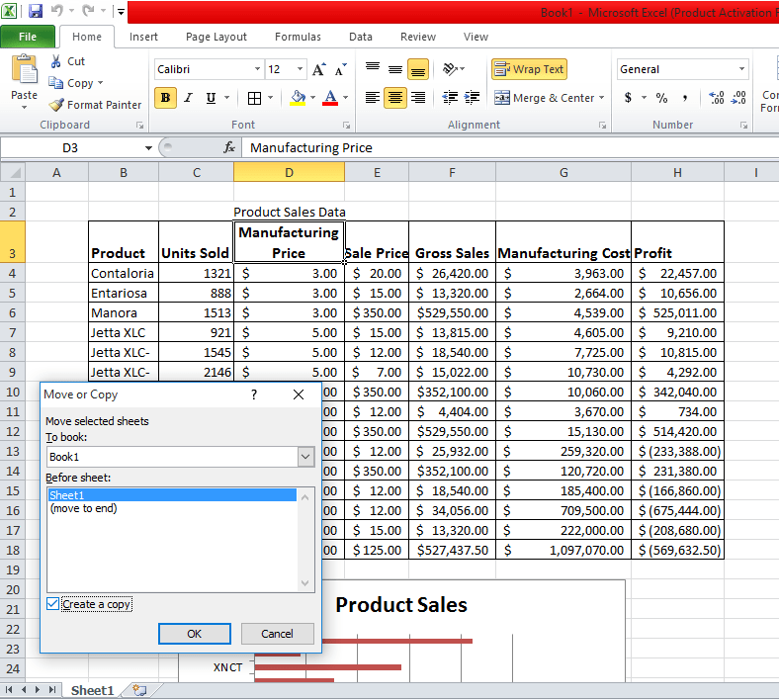Decrease font size with Shrink Font icon
The width and height of the screenshot is (779, 700).
click(x=341, y=69)
